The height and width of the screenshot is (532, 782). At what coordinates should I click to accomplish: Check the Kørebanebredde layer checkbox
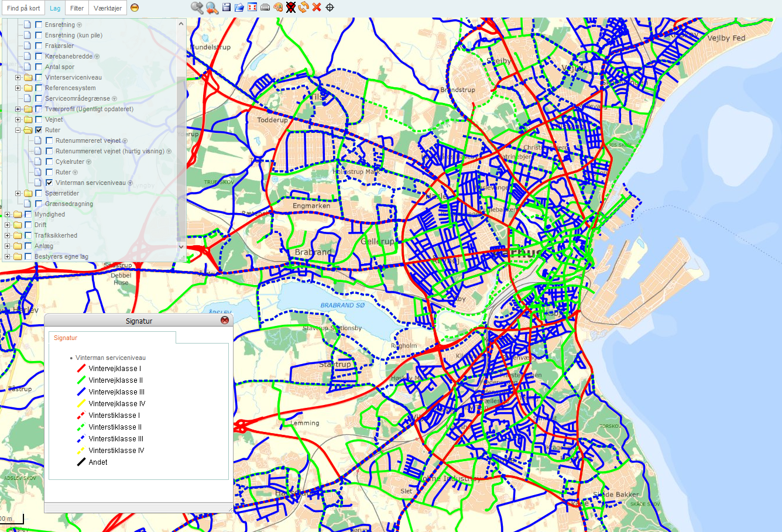coord(39,56)
